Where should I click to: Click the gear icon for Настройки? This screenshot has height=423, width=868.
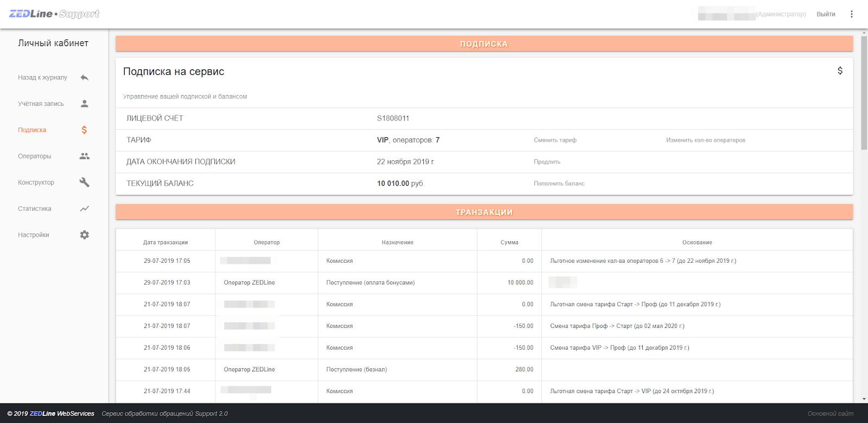[x=84, y=235]
